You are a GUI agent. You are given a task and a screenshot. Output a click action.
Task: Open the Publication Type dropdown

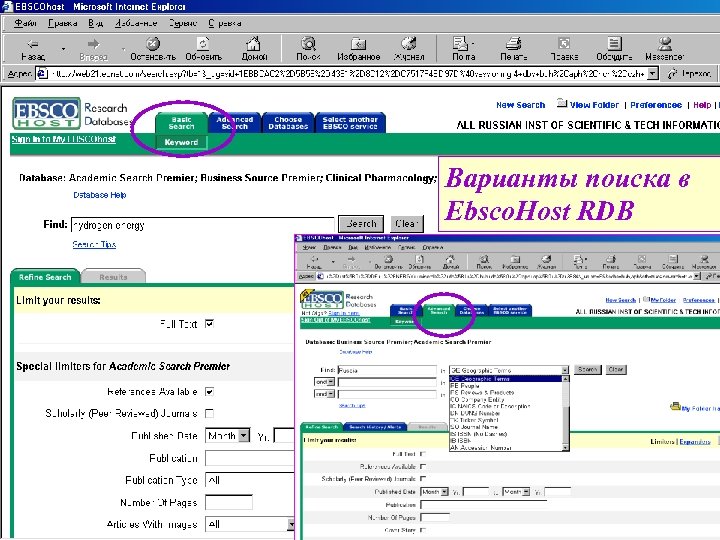pyautogui.click(x=250, y=480)
